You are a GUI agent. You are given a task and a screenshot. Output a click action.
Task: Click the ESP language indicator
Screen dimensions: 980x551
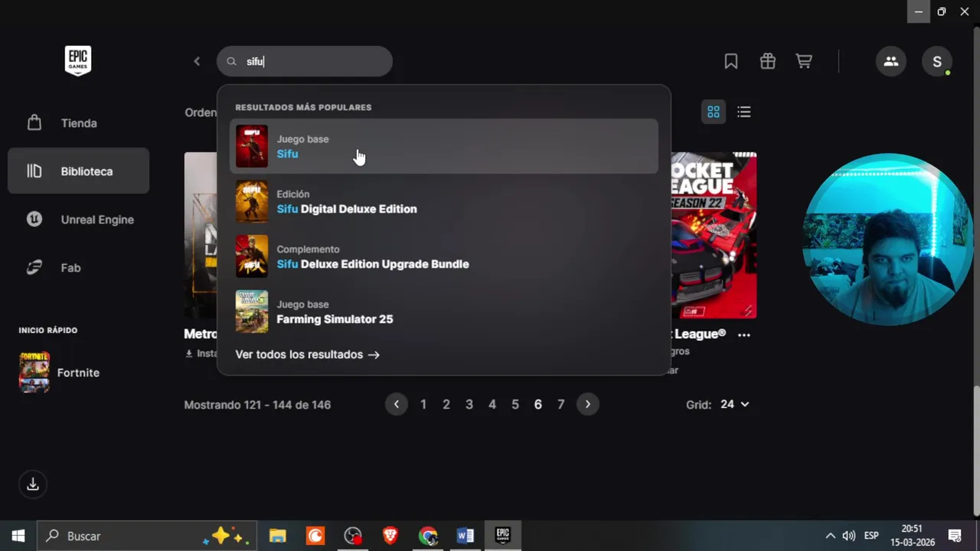[871, 536]
